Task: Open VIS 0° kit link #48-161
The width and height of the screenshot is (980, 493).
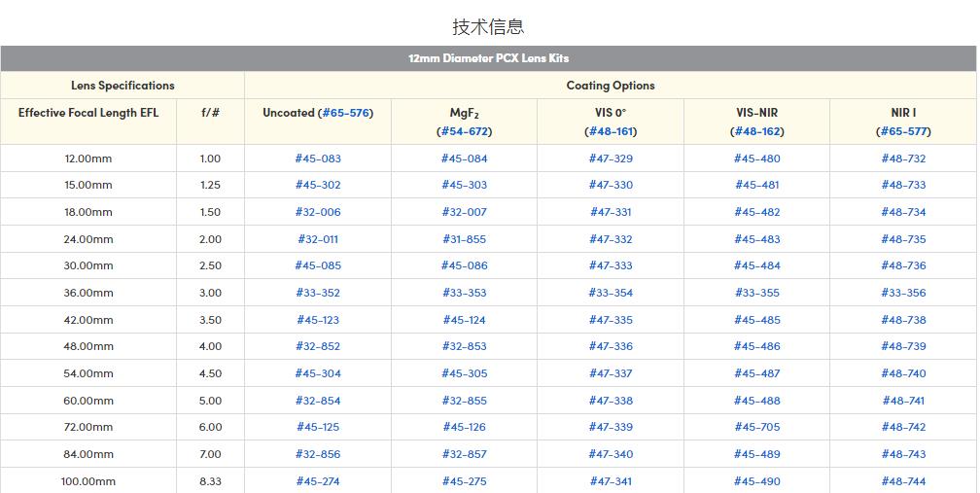Action: click(611, 131)
